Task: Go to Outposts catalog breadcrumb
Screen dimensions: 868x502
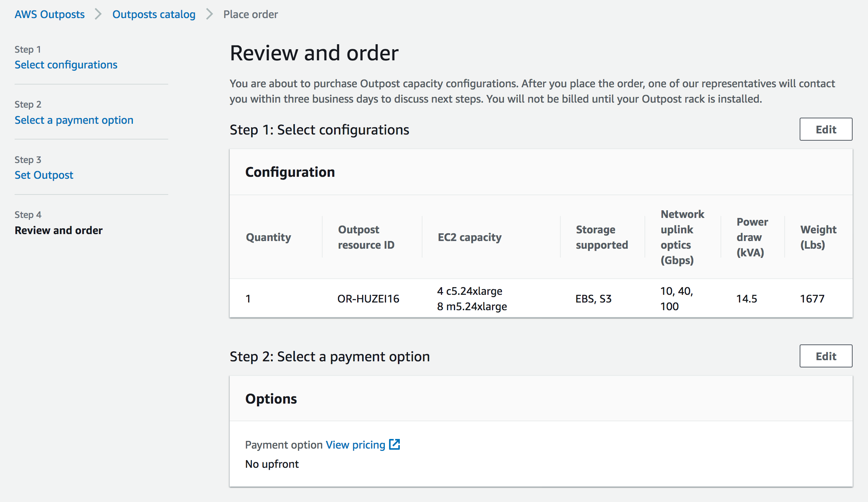Action: [154, 14]
